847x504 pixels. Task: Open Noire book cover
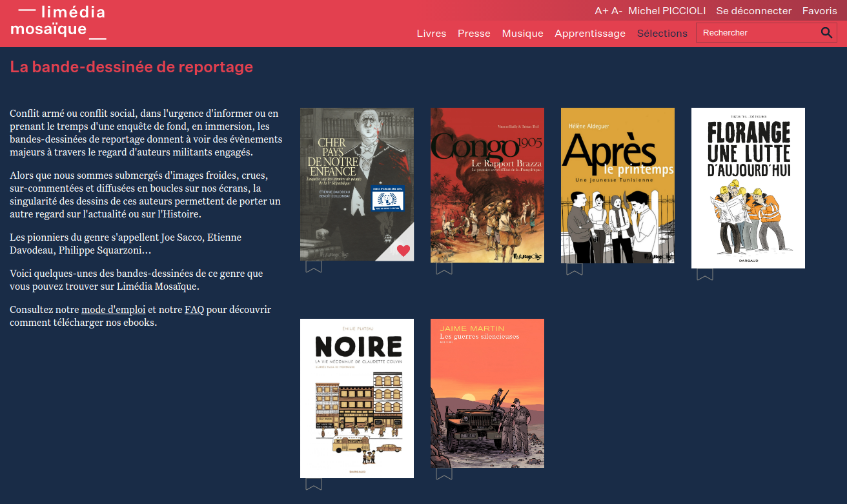point(357,398)
